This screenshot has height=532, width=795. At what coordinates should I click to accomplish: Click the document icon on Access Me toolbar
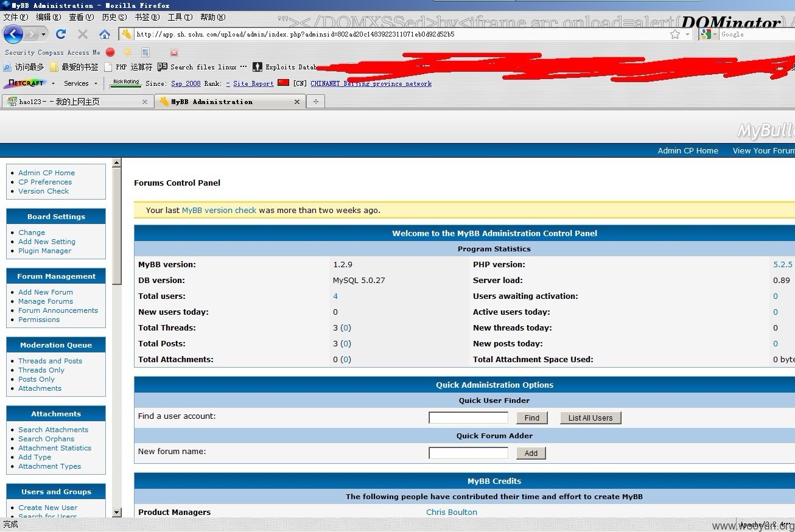(145, 52)
